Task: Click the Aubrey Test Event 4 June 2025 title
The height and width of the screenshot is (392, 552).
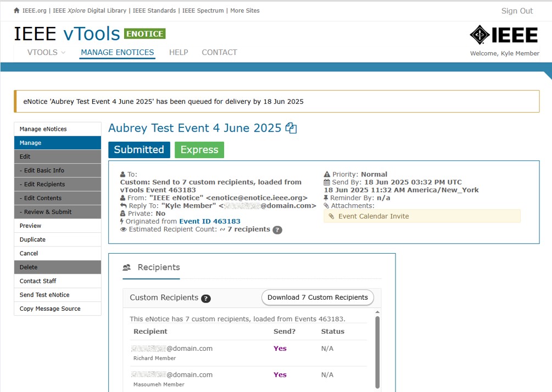Action: coord(194,128)
